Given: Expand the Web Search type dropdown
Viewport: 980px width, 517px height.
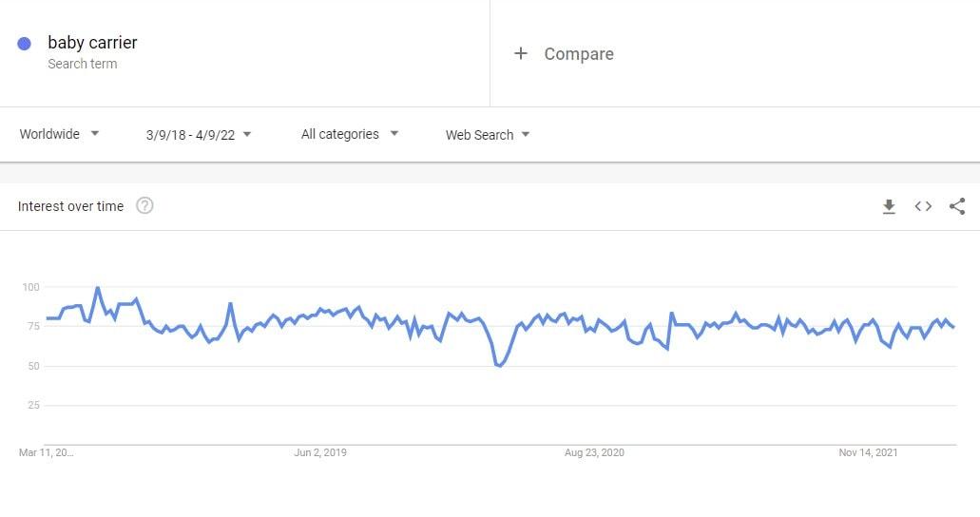Looking at the screenshot, I should point(525,134).
